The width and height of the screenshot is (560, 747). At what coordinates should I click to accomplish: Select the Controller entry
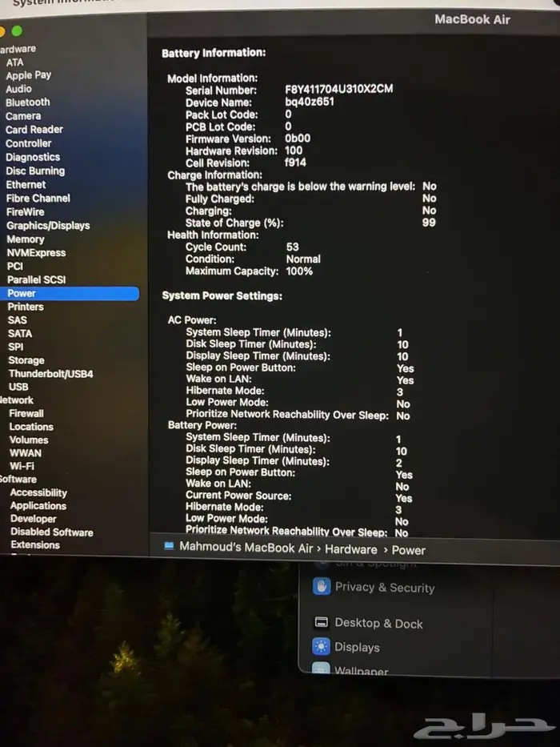click(x=29, y=143)
